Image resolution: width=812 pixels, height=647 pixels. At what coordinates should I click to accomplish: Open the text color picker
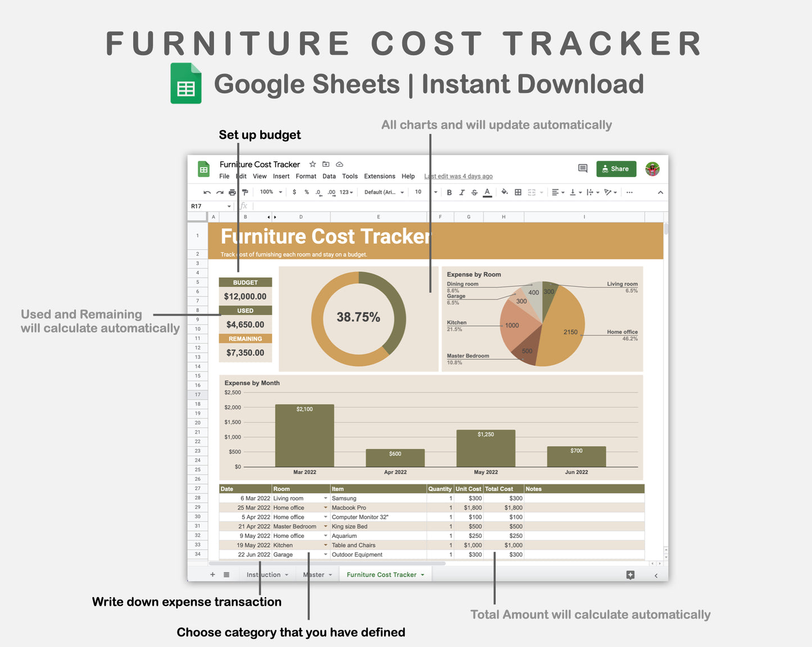coord(487,192)
